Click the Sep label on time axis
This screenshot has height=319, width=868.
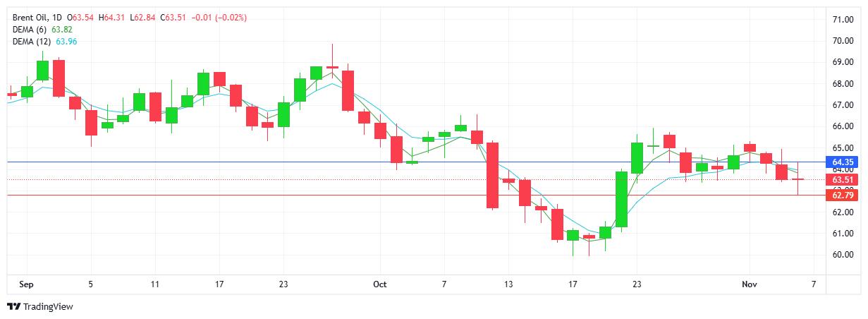click(26, 284)
